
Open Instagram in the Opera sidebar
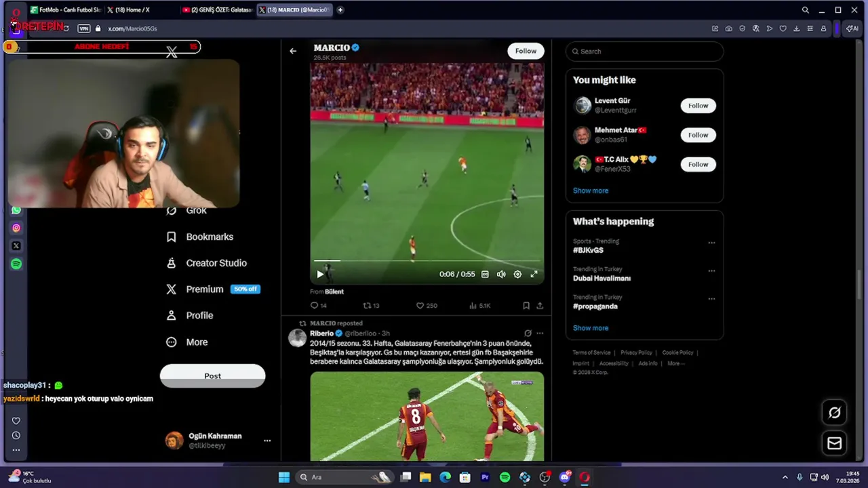pos(16,228)
